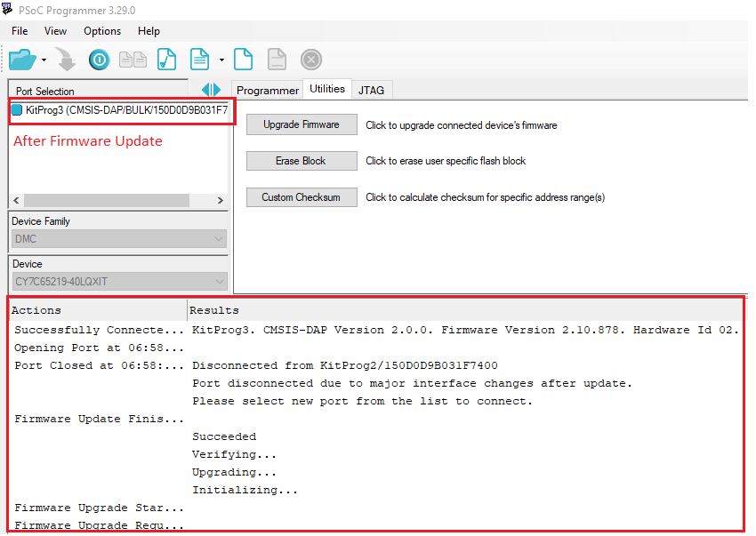Click the blank blue page toolbar icon

(x=243, y=60)
